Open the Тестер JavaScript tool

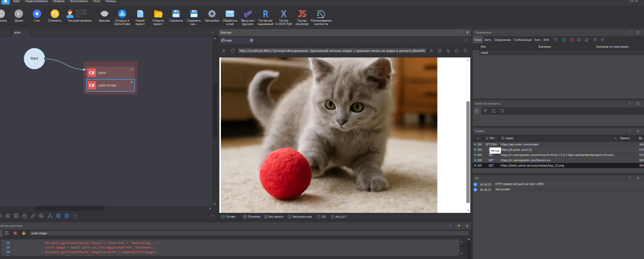[x=302, y=17]
